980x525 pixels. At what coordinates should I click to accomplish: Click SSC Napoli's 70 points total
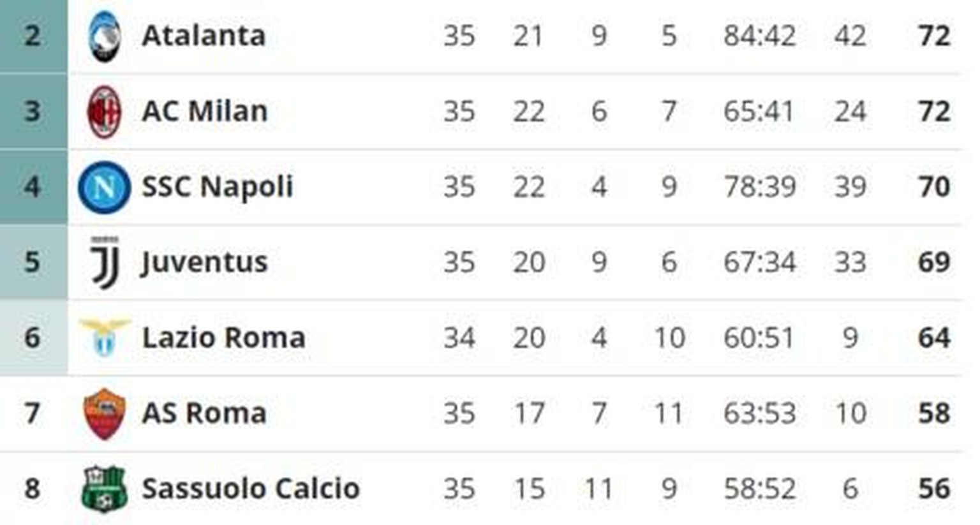pos(934,187)
